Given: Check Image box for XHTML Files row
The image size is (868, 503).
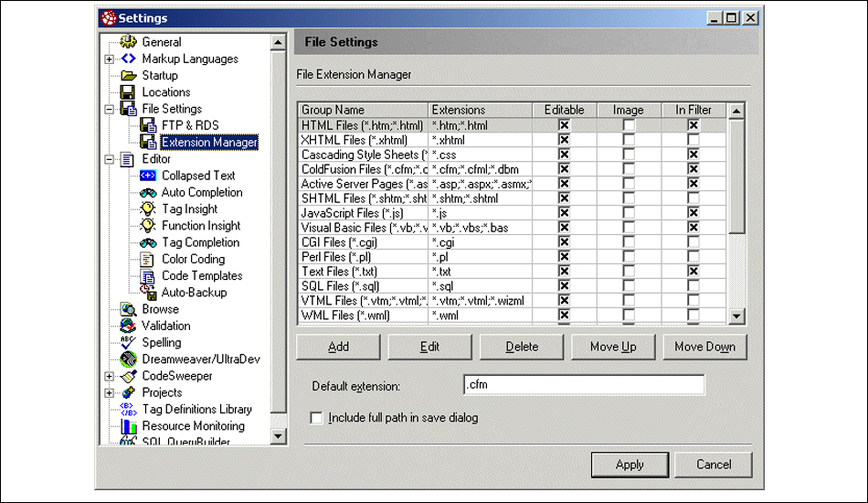Looking at the screenshot, I should click(629, 140).
